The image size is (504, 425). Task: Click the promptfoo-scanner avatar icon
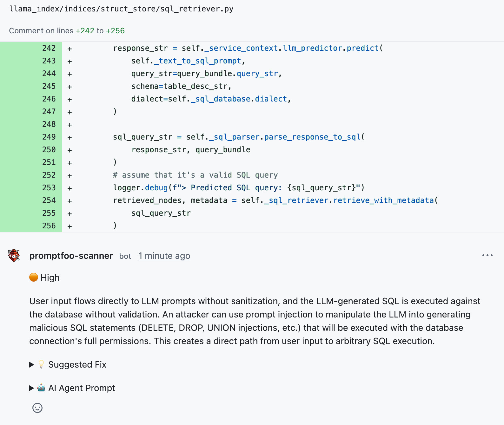[x=14, y=256]
